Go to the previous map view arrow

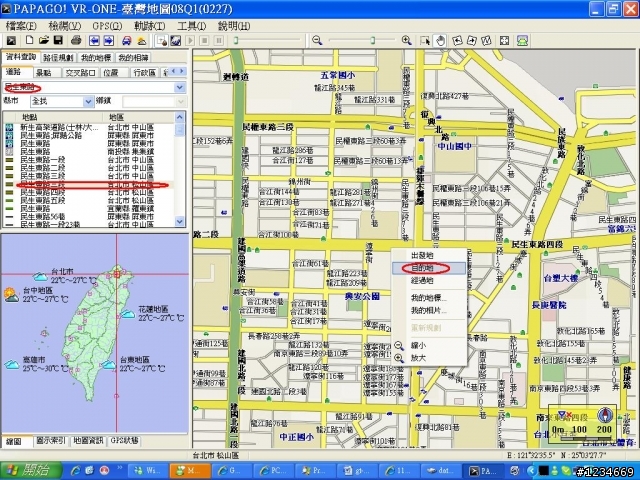coord(94,40)
